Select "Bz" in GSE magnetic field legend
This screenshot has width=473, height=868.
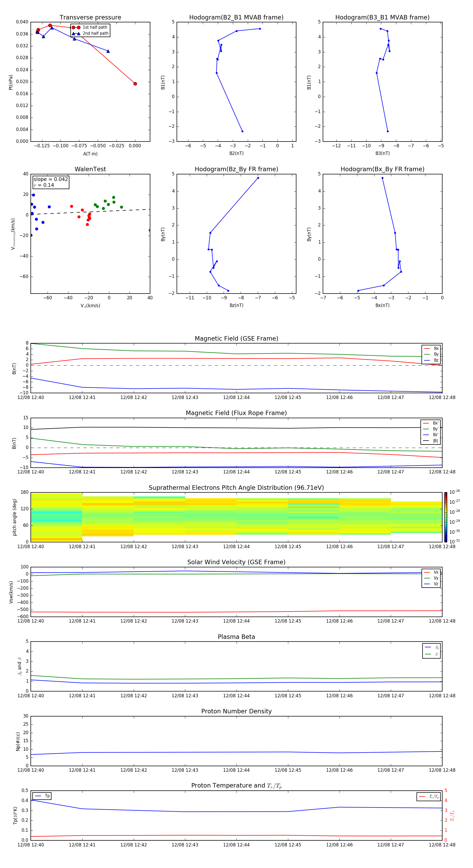coord(431,361)
